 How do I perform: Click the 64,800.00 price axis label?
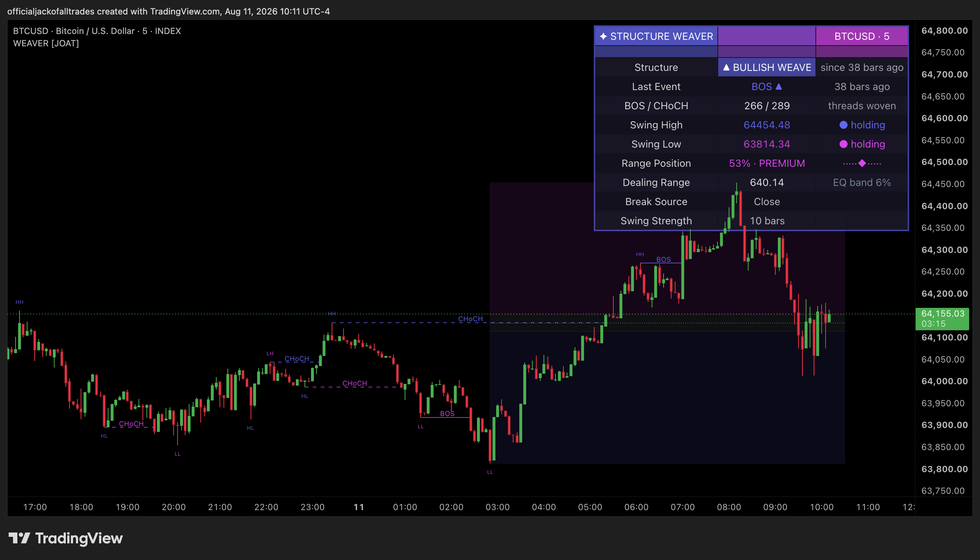[944, 31]
